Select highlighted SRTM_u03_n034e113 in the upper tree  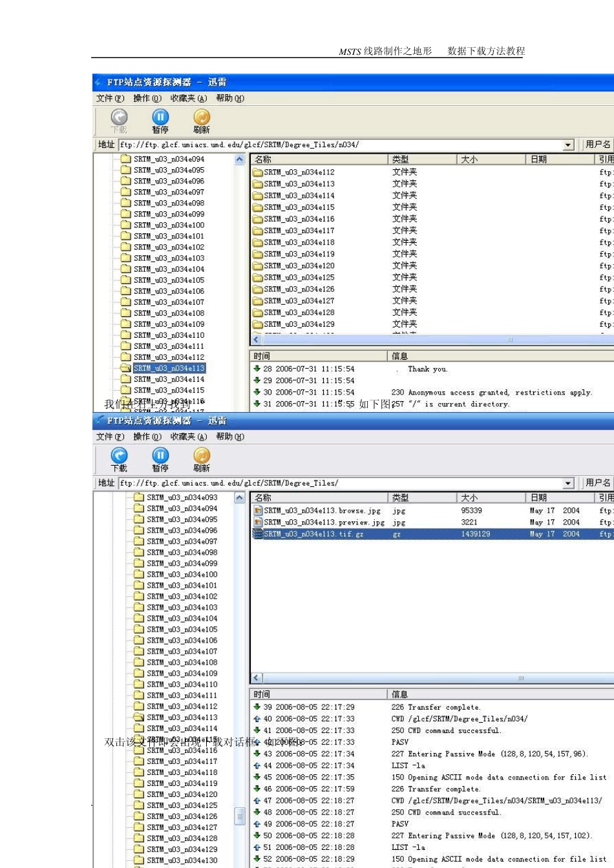[169, 368]
